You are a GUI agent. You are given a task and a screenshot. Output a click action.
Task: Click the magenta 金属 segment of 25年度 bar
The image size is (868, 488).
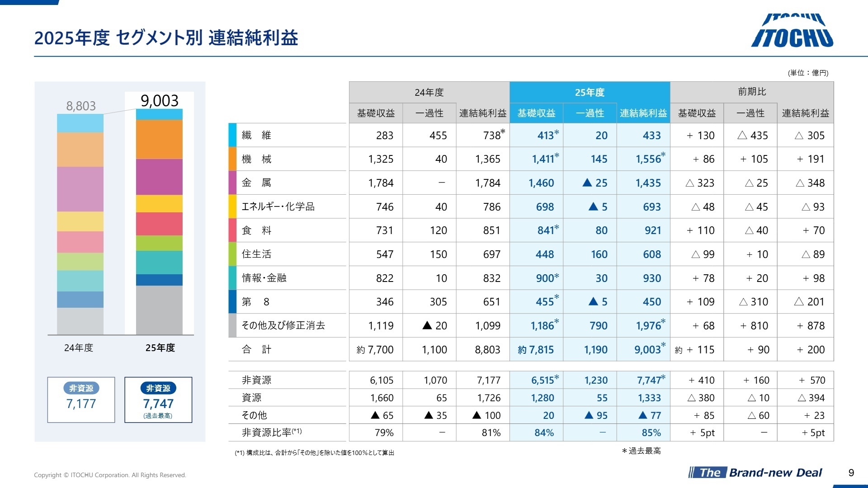point(159,177)
